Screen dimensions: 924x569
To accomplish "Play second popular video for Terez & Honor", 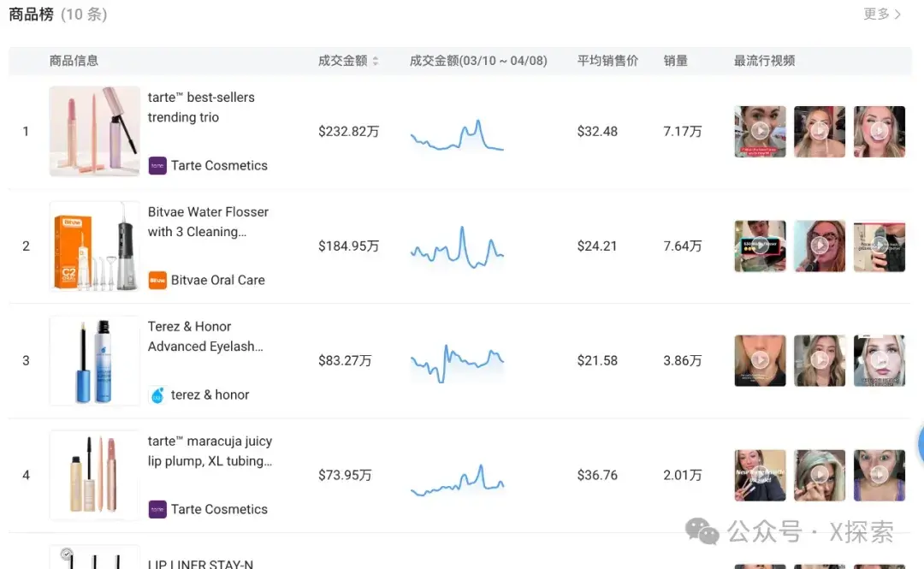I will point(820,360).
